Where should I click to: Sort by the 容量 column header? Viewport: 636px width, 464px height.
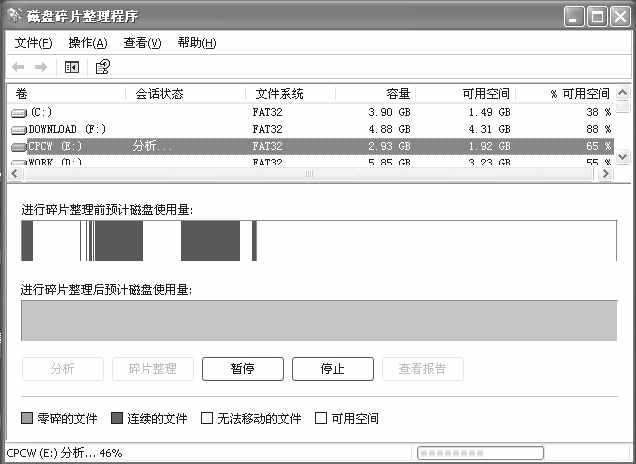[x=376, y=94]
